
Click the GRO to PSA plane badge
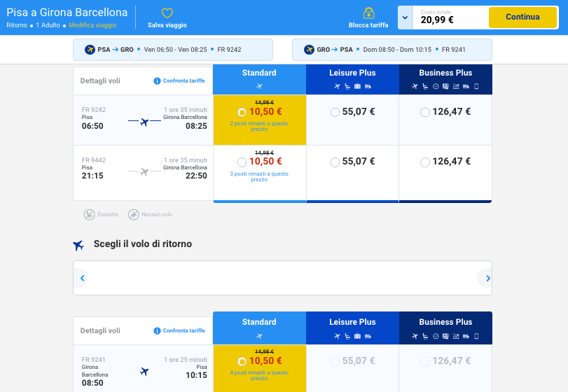pos(309,50)
